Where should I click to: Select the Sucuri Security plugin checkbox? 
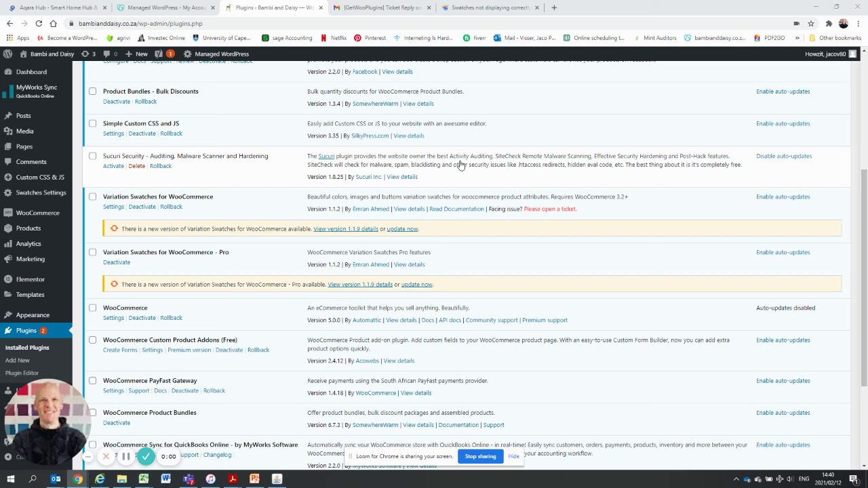pyautogui.click(x=93, y=156)
